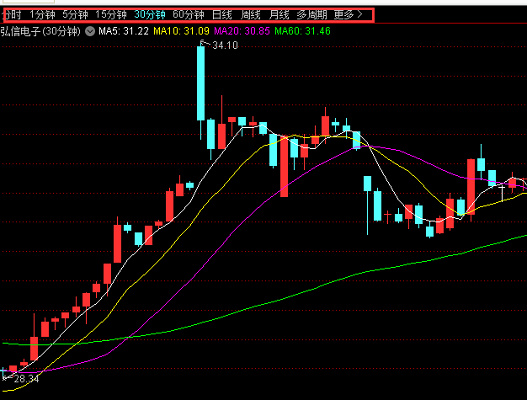
Task: Select the 5分钟 period tab
Action: tap(75, 15)
